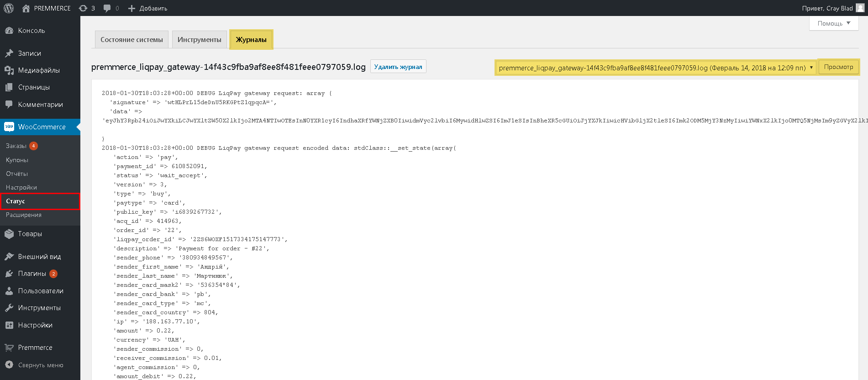Viewport: 868px width, 380px height.
Task: Click the Записи pin icon
Action: pos(9,53)
